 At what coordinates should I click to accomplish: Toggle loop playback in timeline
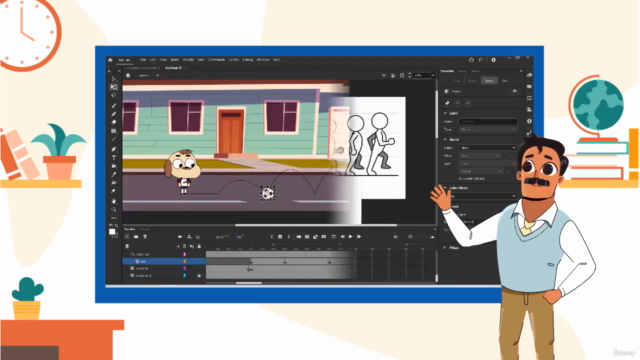(333, 237)
